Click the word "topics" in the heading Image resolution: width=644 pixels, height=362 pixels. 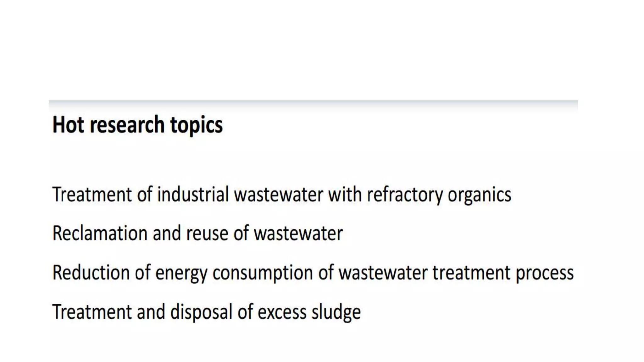click(x=197, y=126)
